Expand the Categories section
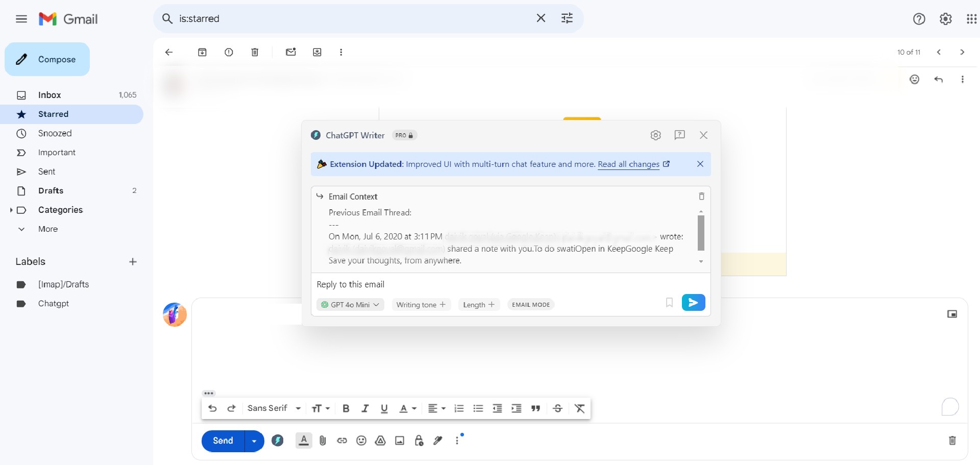The width and height of the screenshot is (980, 465). [x=11, y=210]
